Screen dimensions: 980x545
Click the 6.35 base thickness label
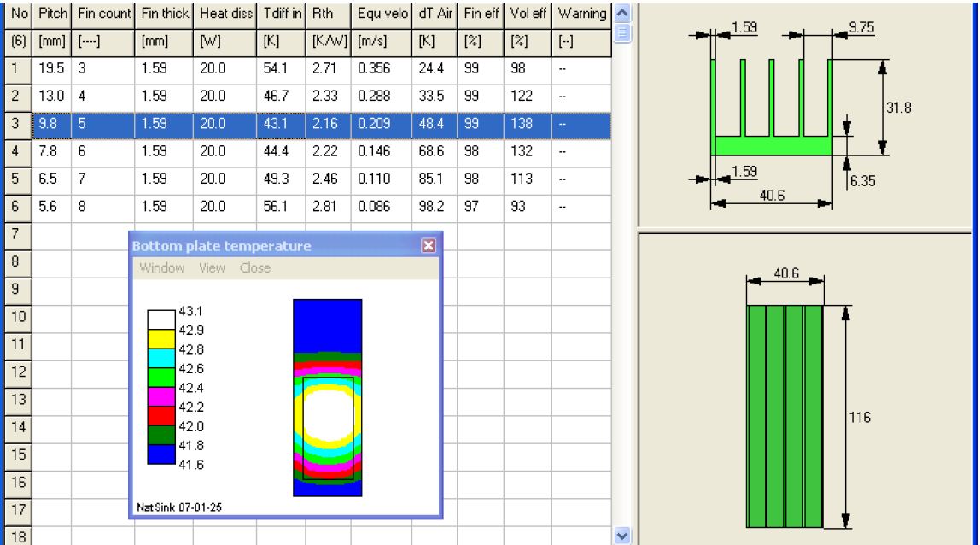click(862, 181)
